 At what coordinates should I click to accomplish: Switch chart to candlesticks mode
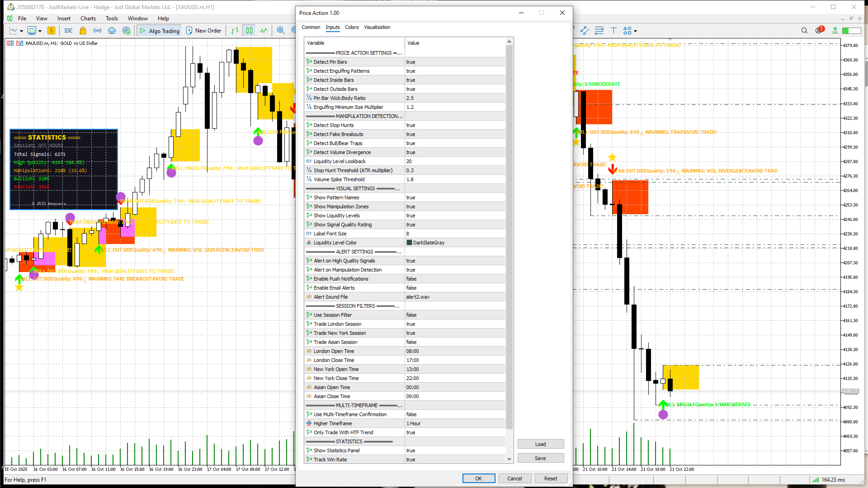249,31
